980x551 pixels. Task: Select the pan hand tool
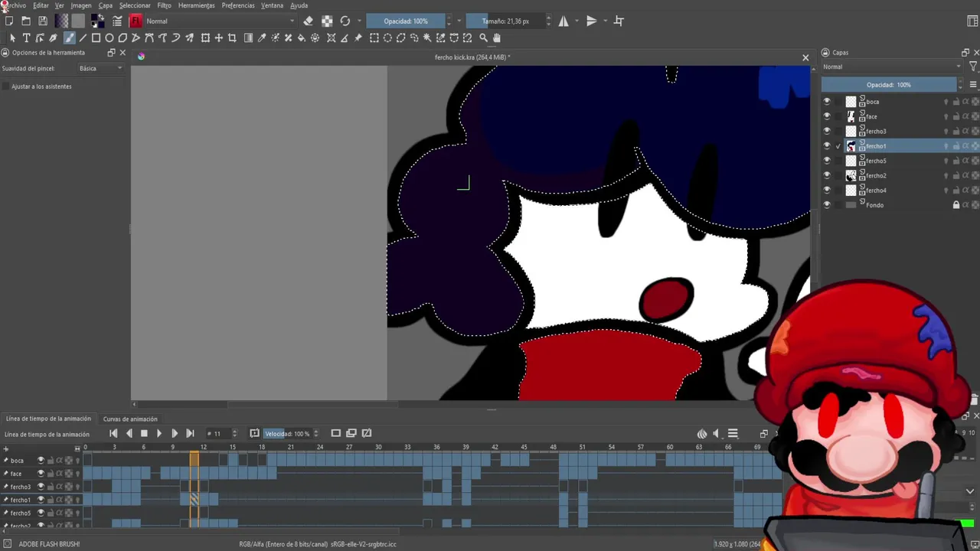[497, 37]
